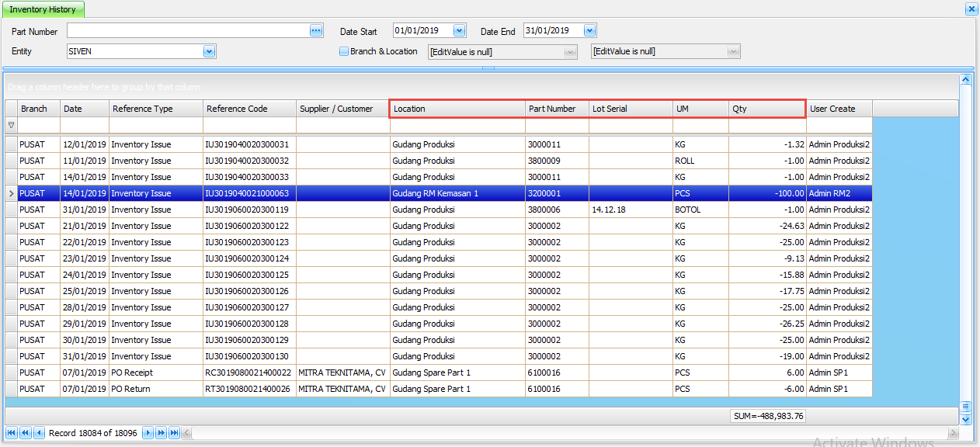The image size is (980, 447).
Task: Sort by the UM column header
Action: pos(700,109)
